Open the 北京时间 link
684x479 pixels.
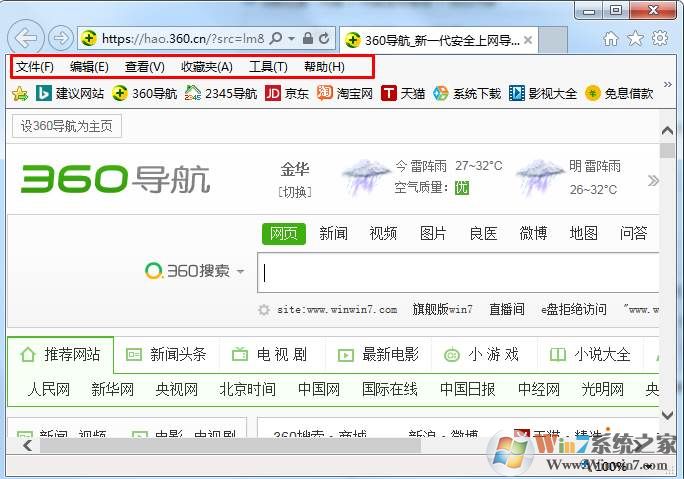247,389
